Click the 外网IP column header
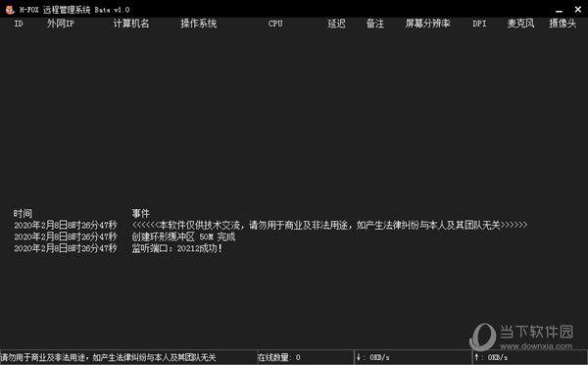588x365 pixels. 61,24
